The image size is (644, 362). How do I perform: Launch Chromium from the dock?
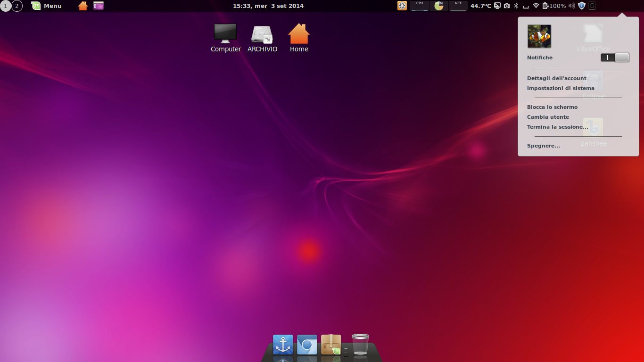307,345
